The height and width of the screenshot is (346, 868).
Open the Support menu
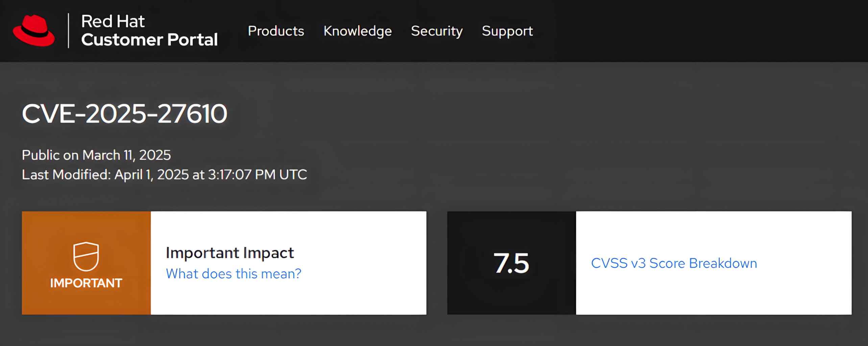click(507, 31)
